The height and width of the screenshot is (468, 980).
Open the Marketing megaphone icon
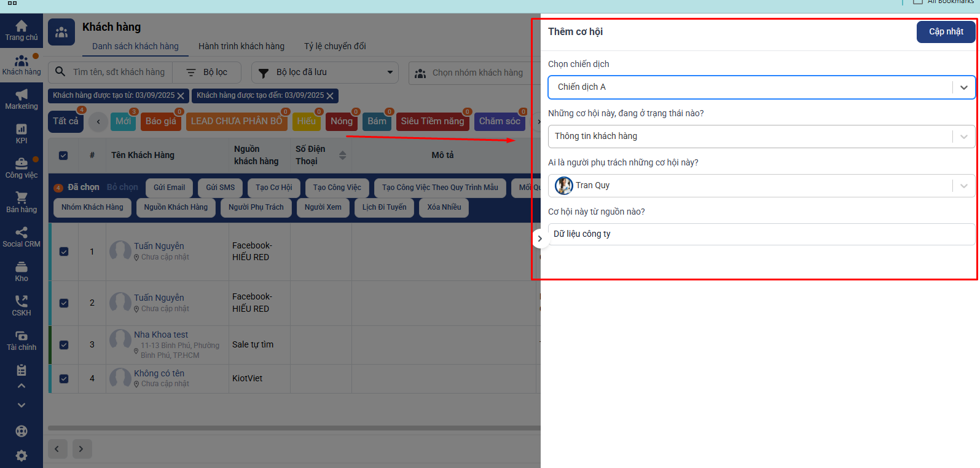(22, 95)
